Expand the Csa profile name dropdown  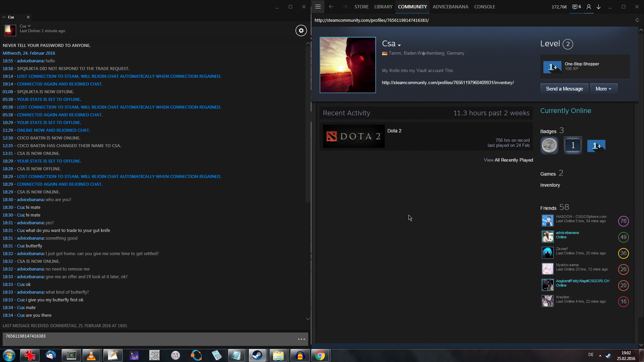pos(399,45)
